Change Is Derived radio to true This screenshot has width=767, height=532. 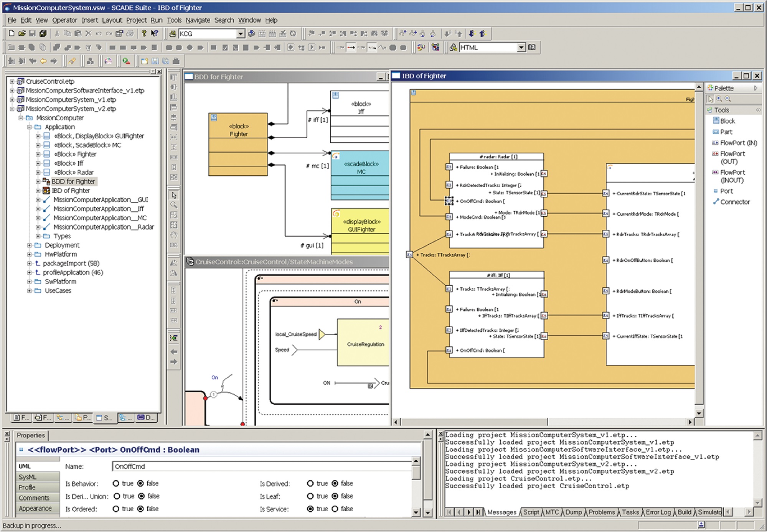[x=310, y=483]
